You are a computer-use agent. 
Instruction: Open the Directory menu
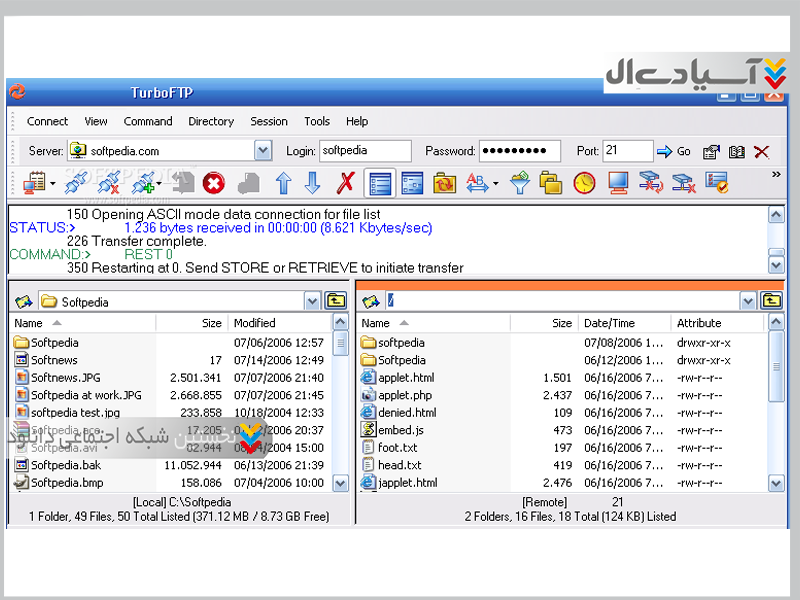click(211, 121)
